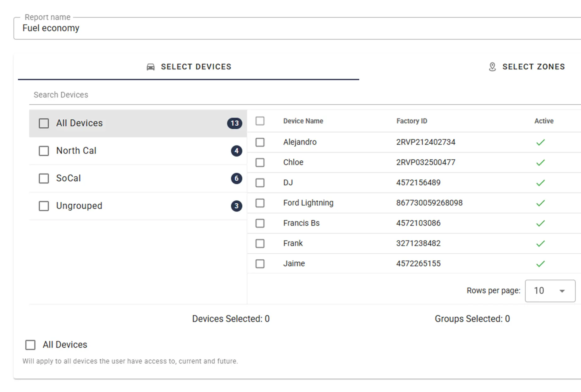581x392 pixels.
Task: Switch to the SELECT DEVICES tab
Action: pyautogui.click(x=196, y=67)
